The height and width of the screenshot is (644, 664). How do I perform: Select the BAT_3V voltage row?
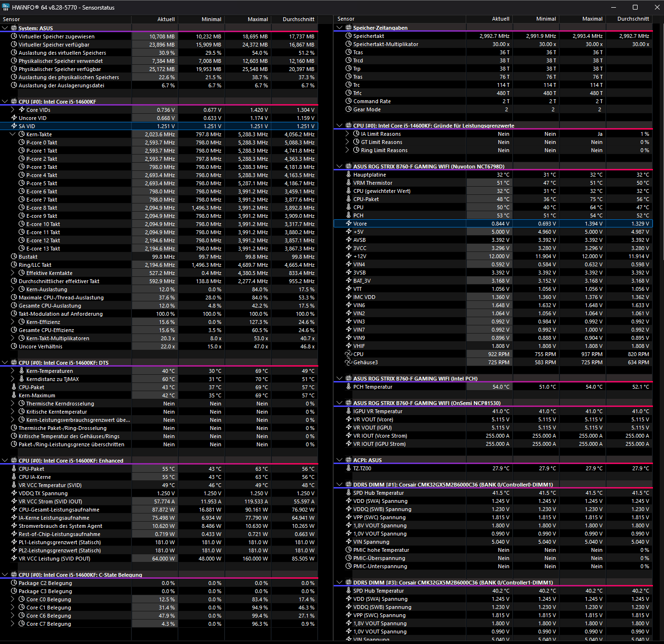tap(493, 281)
